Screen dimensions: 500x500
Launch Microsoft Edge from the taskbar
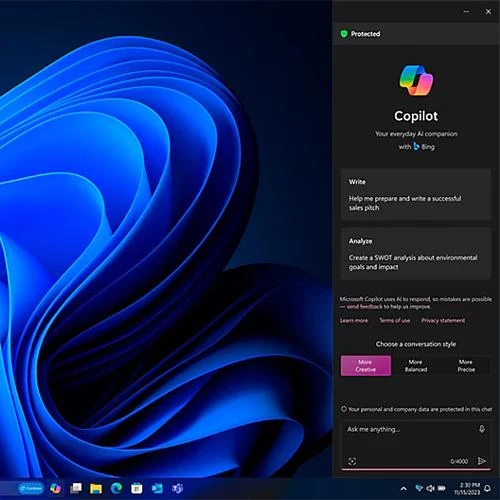(116, 489)
